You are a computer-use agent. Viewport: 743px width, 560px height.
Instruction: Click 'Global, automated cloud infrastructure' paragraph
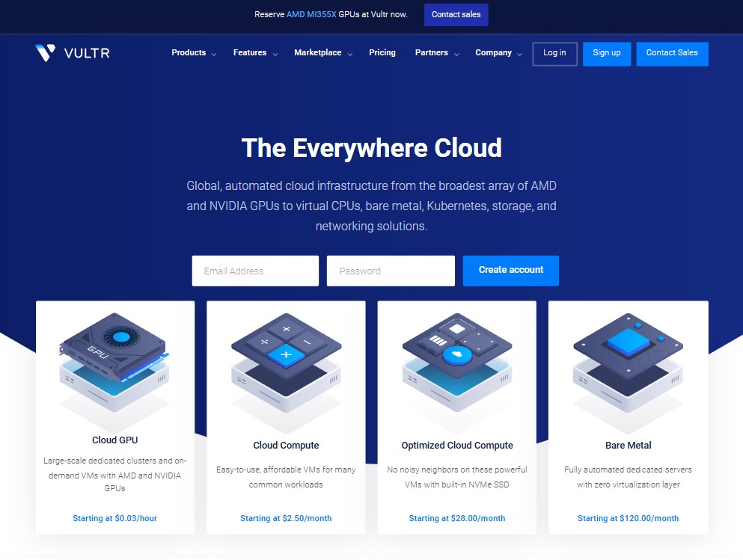click(x=371, y=206)
